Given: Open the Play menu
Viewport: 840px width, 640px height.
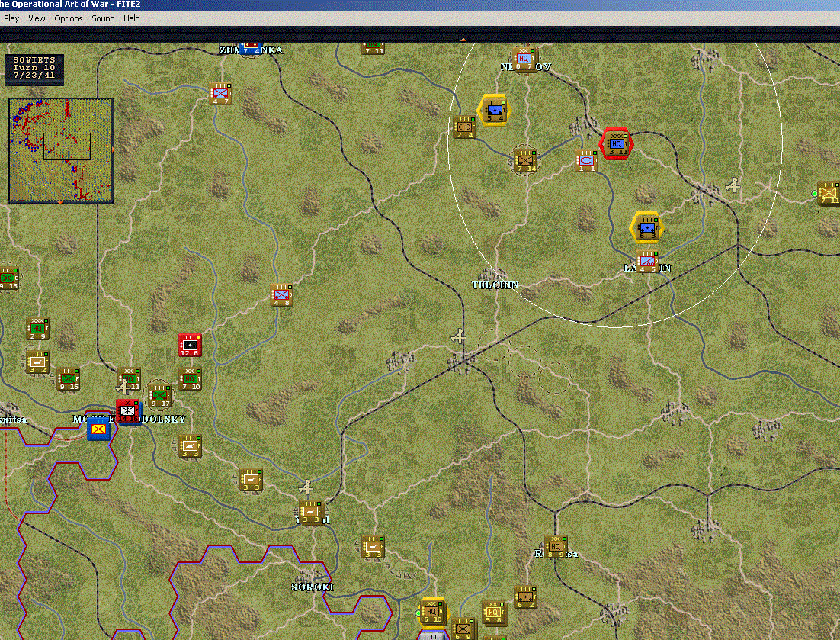Looking at the screenshot, I should point(11,18).
